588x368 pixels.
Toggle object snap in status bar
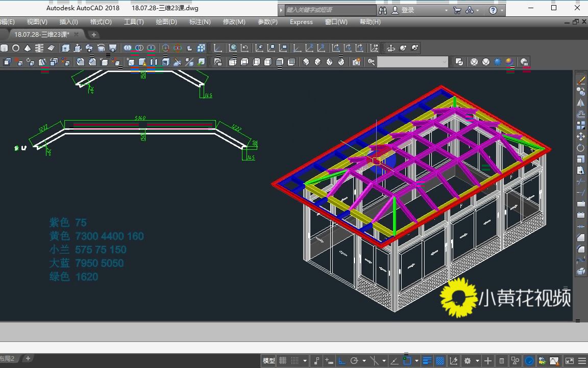pos(407,360)
